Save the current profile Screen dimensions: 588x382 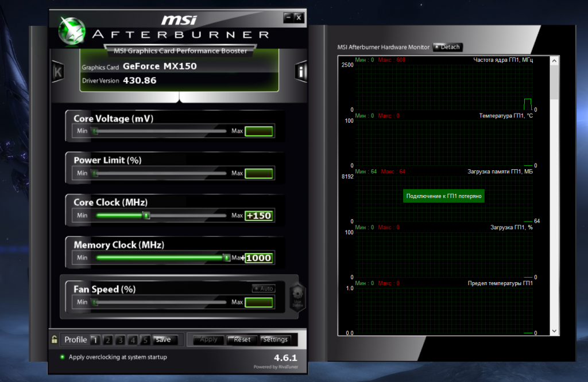(164, 340)
